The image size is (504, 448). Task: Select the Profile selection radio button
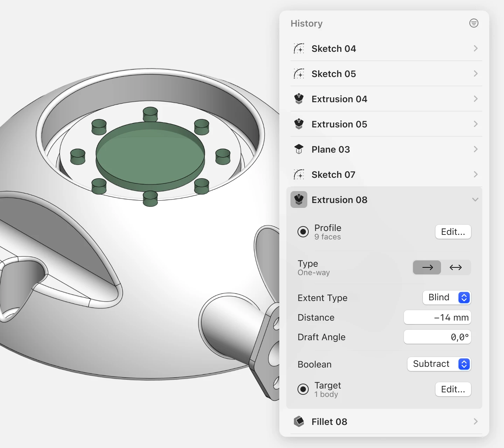click(x=303, y=232)
